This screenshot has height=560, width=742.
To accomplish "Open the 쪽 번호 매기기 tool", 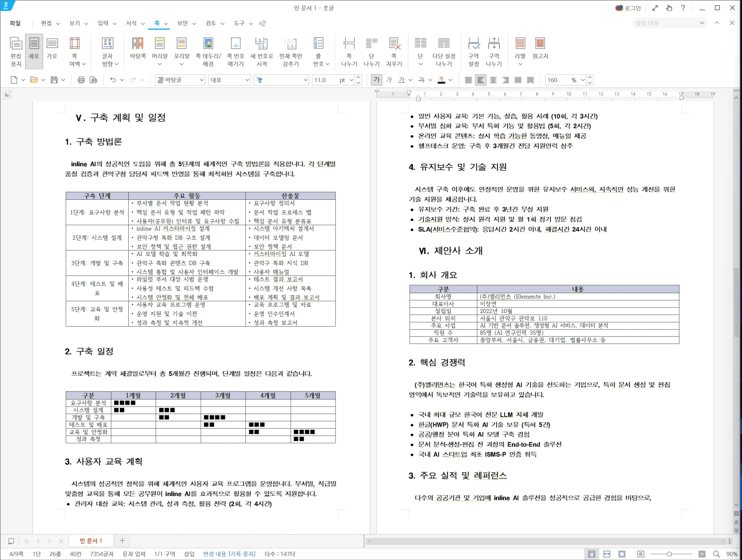I will click(x=235, y=50).
